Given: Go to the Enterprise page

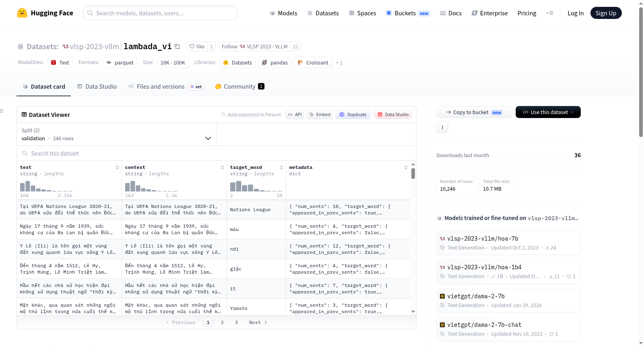Looking at the screenshot, I should click(489, 13).
